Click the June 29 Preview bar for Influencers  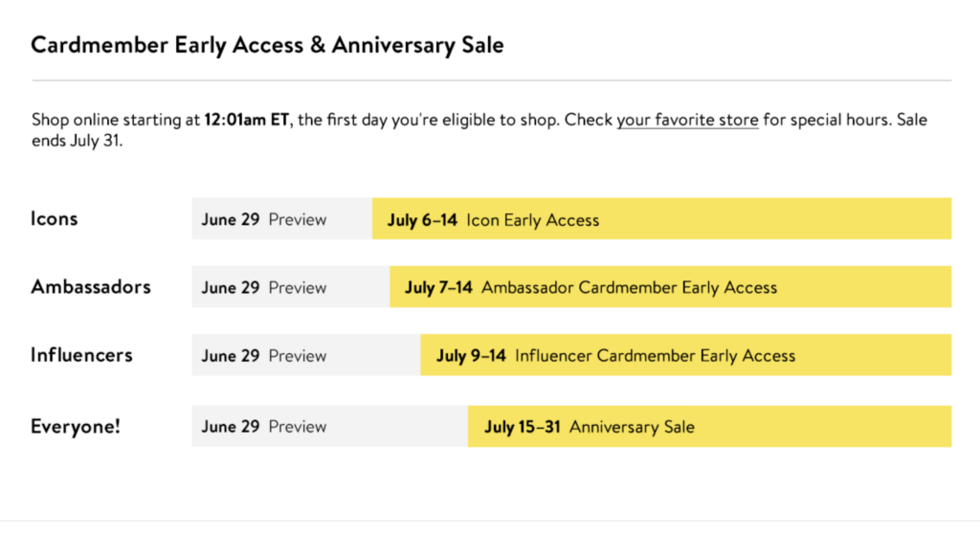click(306, 355)
